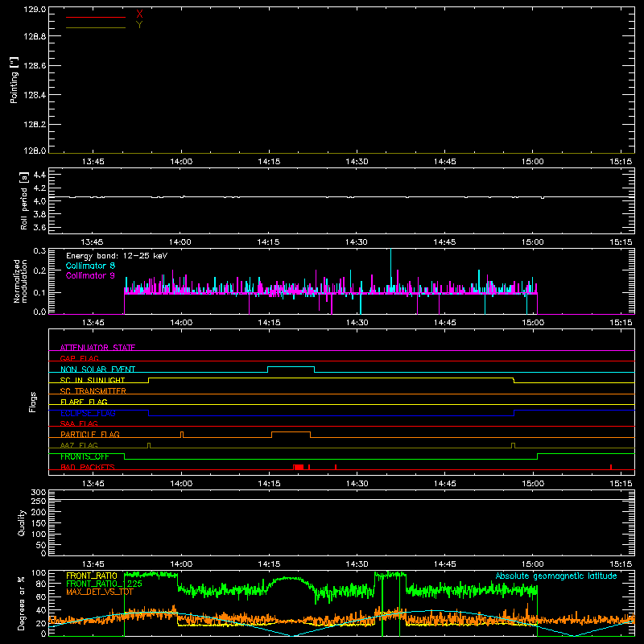Click the FLARE_FLAG label

pyautogui.click(x=84, y=402)
